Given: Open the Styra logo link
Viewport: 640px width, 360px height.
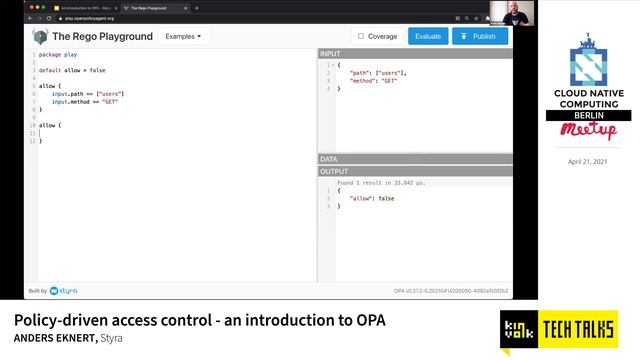Looking at the screenshot, I should 63,291.
